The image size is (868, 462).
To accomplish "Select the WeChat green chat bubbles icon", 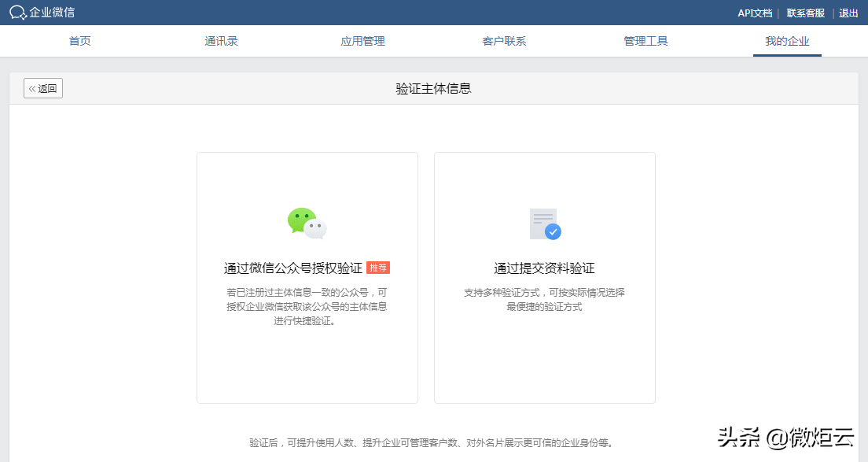I will (307, 224).
